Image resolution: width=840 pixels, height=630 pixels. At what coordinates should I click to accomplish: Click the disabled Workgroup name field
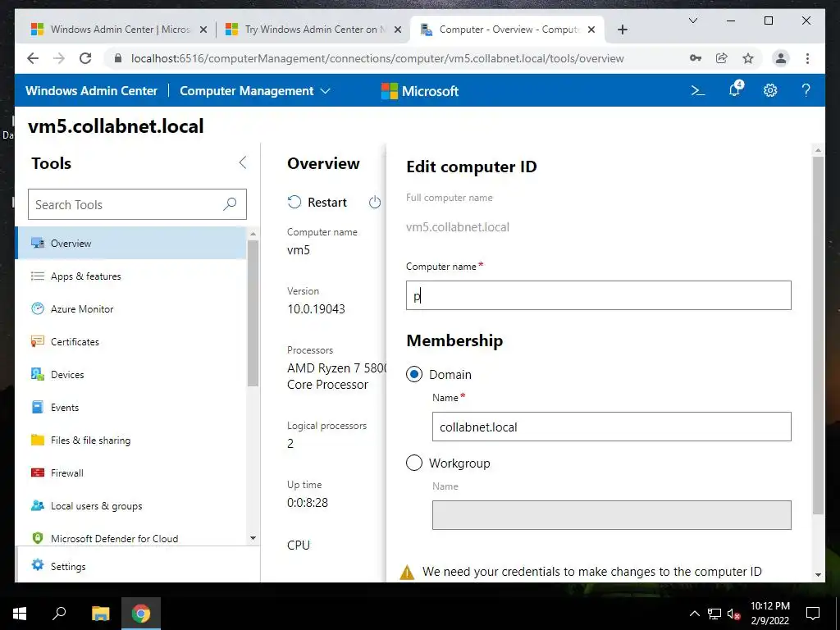tap(611, 515)
